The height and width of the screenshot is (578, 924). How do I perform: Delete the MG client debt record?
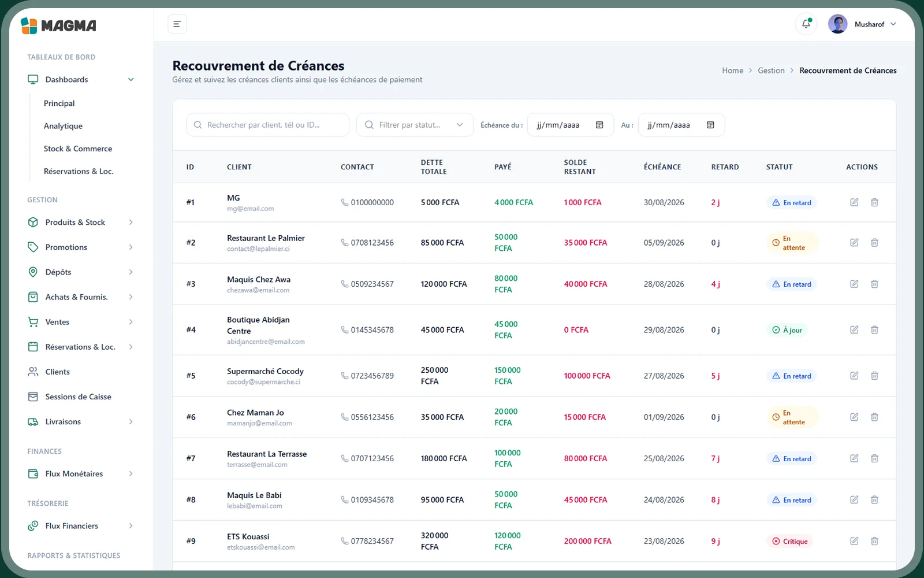tap(874, 202)
